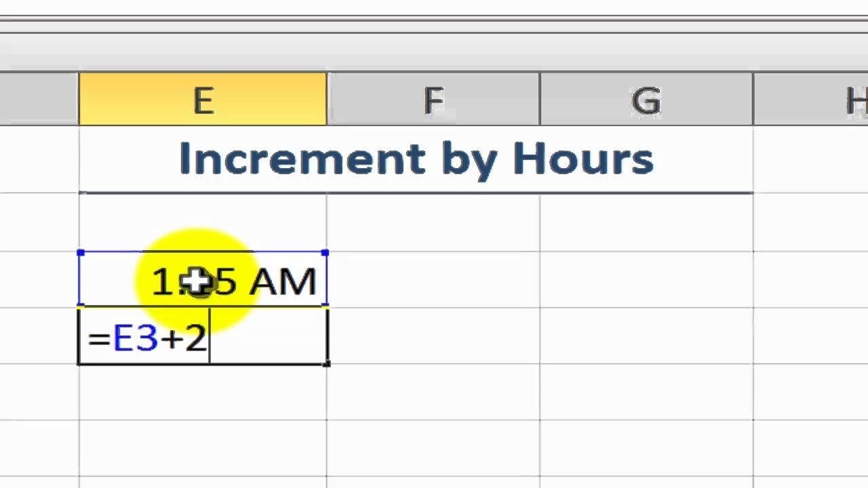Click the border between the E and F headers
This screenshot has height=488, width=868.
click(327, 99)
